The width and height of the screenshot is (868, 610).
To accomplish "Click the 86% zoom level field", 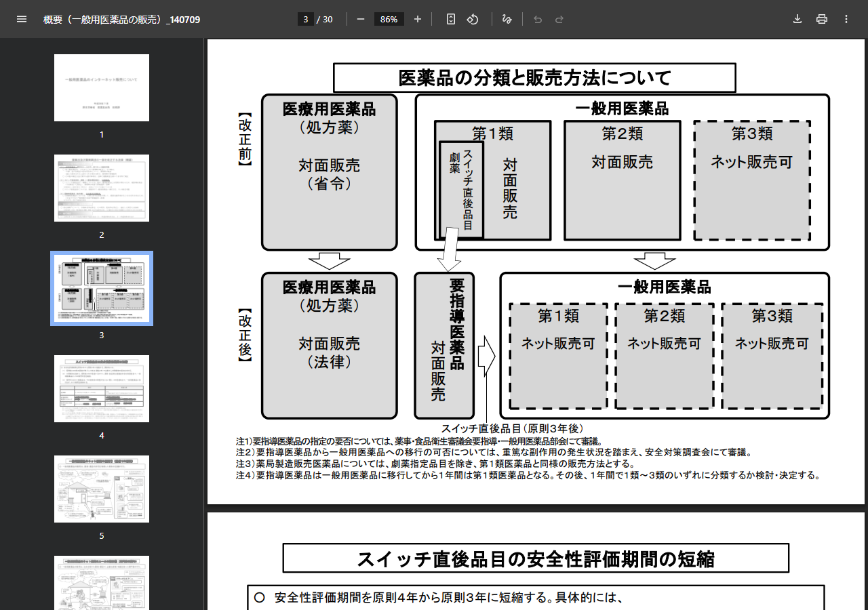I will click(389, 19).
